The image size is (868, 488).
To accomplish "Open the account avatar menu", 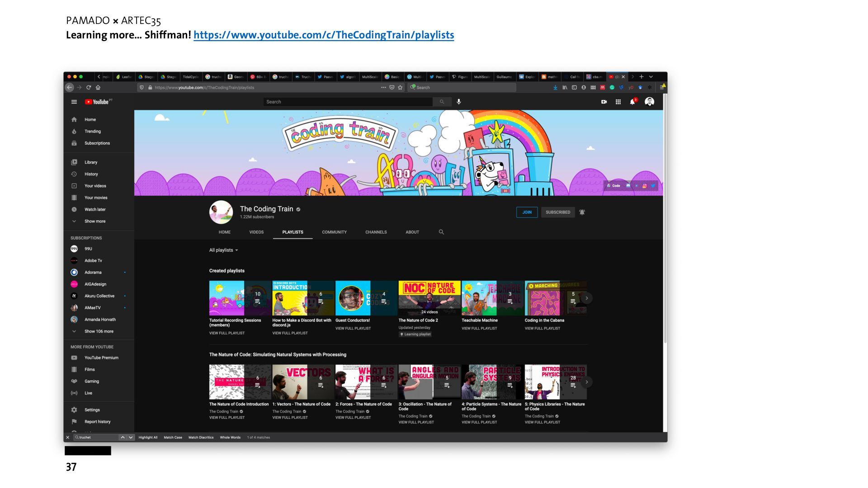I will (650, 102).
